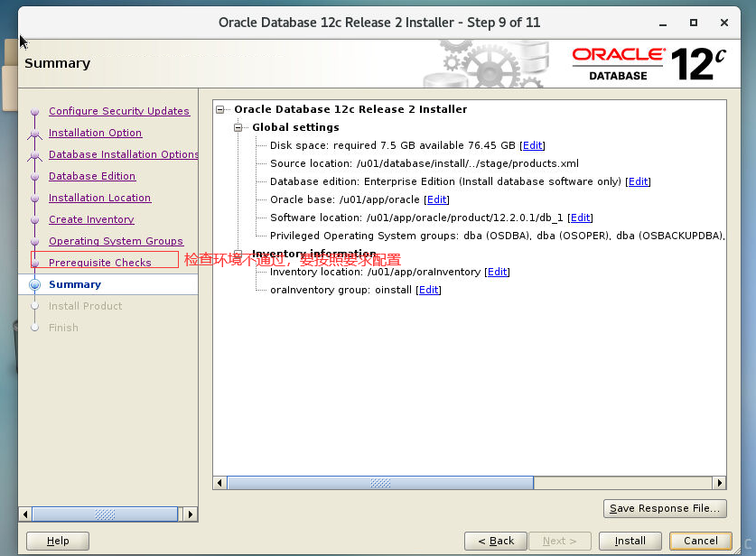
Task: Click right arrow of sidebar scrollbar
Action: 191,514
